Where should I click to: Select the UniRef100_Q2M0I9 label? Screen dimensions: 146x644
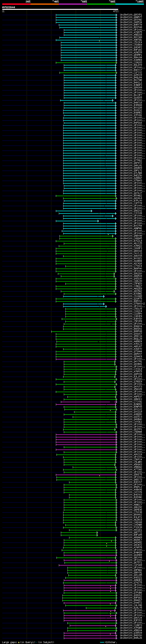pos(131,75)
